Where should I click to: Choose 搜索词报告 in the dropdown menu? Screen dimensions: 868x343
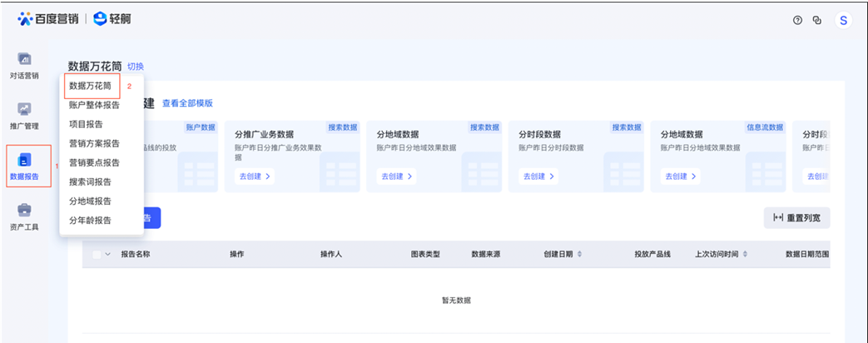pos(90,181)
